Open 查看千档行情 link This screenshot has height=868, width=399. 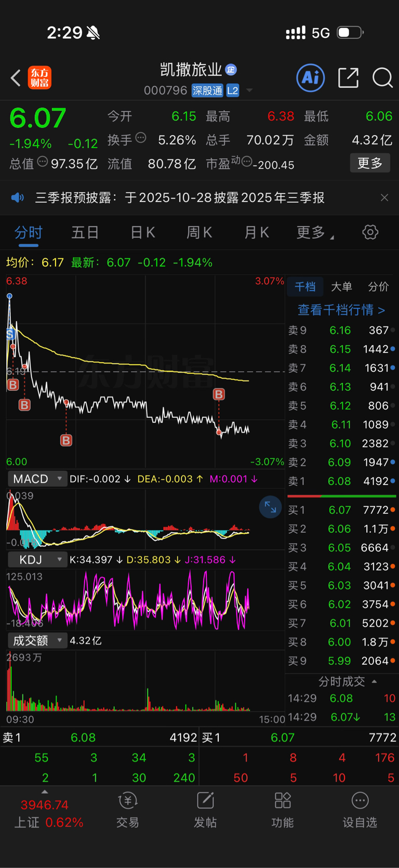pos(341,310)
